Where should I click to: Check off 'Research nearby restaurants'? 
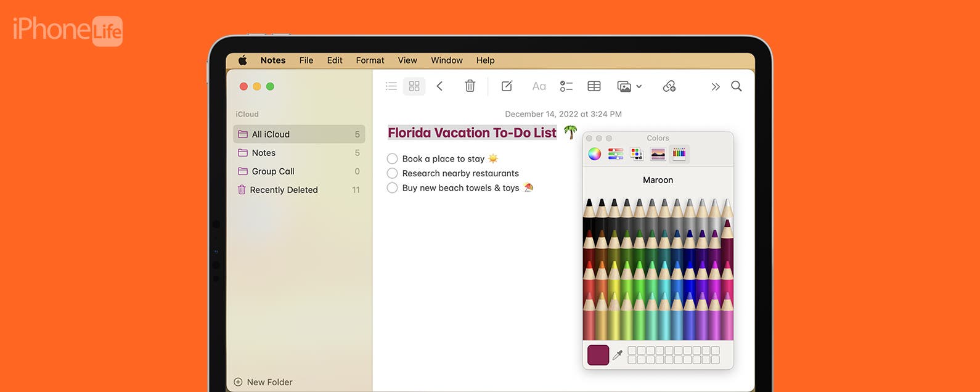coord(392,174)
